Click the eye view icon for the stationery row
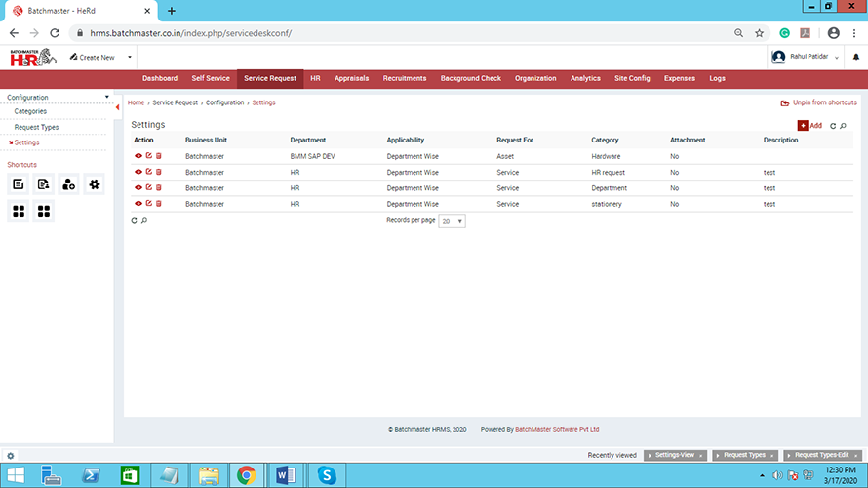This screenshot has width=868, height=488. 138,204
